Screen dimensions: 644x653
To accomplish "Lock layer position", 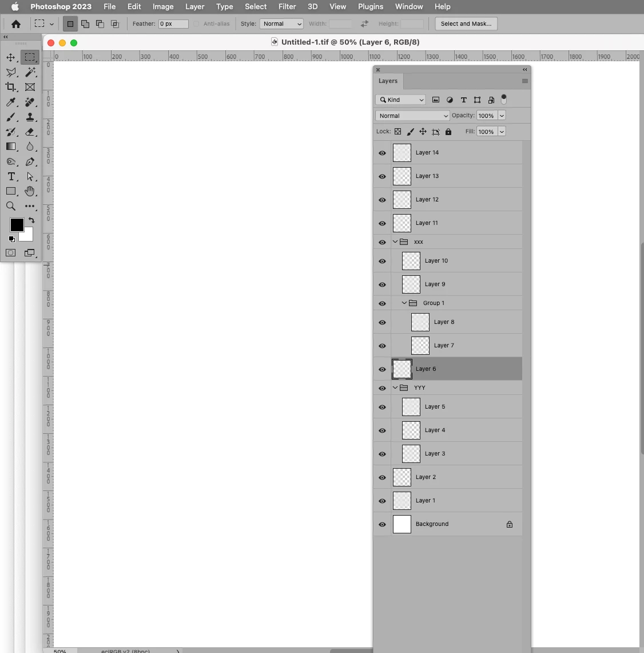I will (x=423, y=132).
